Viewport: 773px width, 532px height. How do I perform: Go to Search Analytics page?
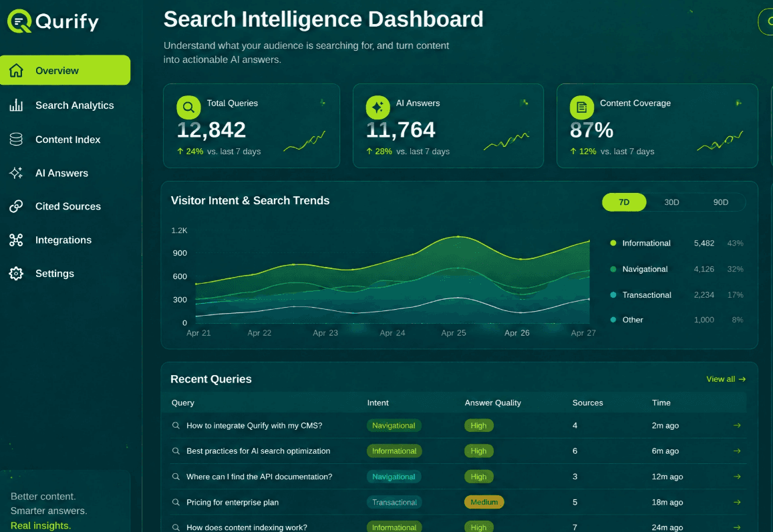click(74, 105)
